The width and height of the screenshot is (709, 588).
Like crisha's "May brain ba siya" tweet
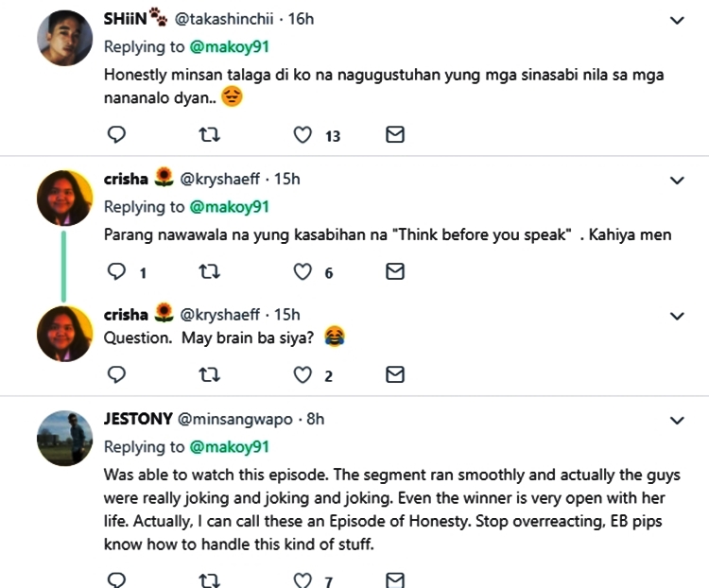(x=303, y=375)
